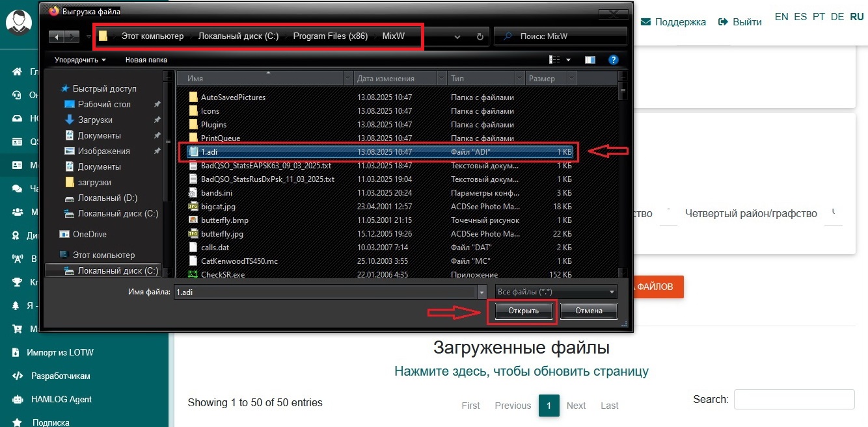
Task: Click the tree icon in the website sidebar
Action: click(18, 305)
